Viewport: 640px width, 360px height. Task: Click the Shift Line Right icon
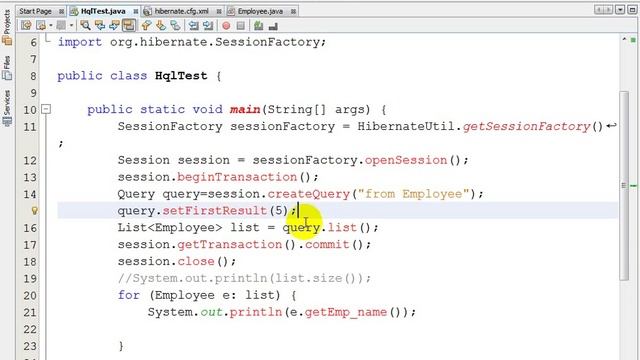click(208, 26)
